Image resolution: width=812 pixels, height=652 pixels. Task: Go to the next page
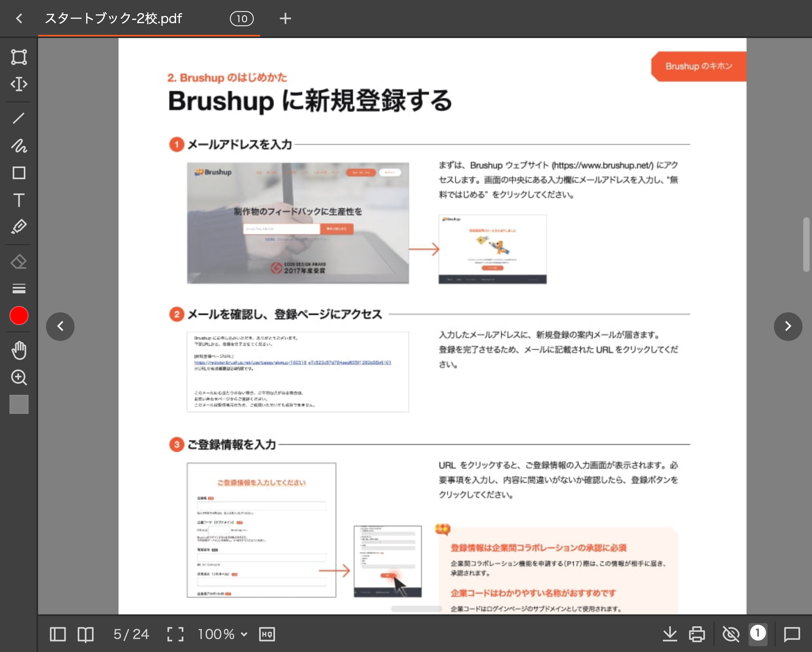click(788, 326)
